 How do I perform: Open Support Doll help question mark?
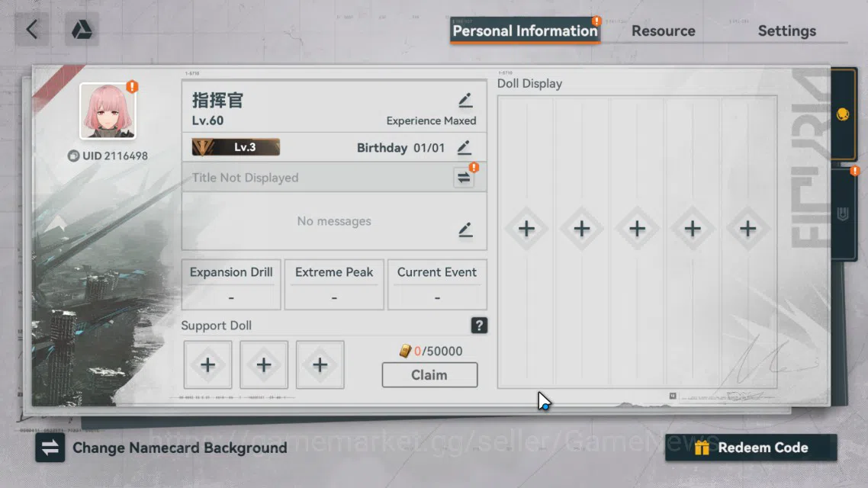point(479,326)
